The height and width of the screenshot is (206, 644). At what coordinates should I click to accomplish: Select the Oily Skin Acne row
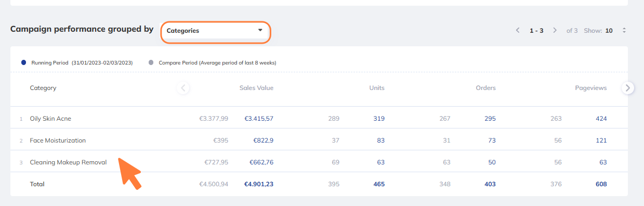319,119
